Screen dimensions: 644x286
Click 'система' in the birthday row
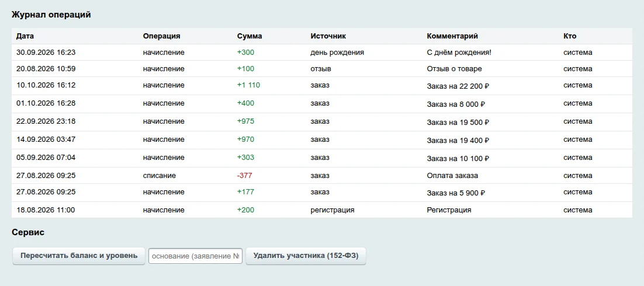pyautogui.click(x=578, y=53)
